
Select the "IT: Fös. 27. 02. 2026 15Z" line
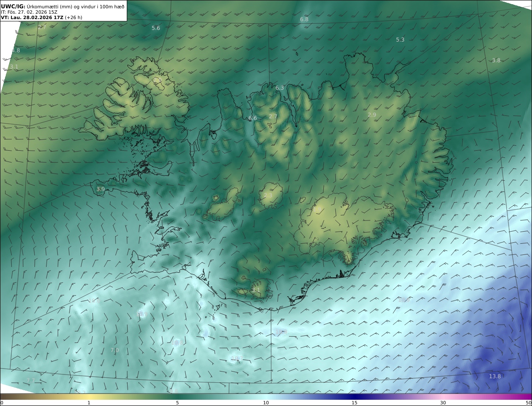tap(29, 12)
